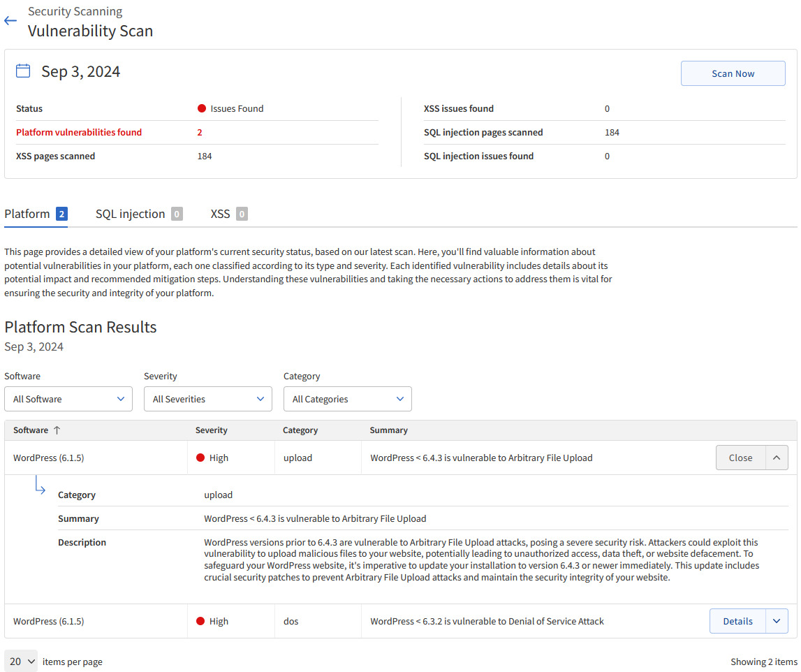The height and width of the screenshot is (672, 801).
Task: Click Close on the upload vulnerability row
Action: click(740, 458)
